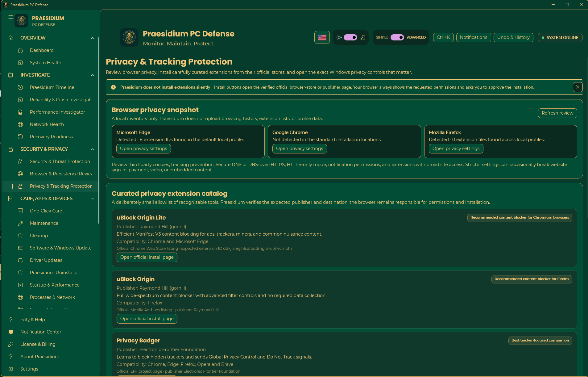Click the Dashboard home icon

pos(20,50)
